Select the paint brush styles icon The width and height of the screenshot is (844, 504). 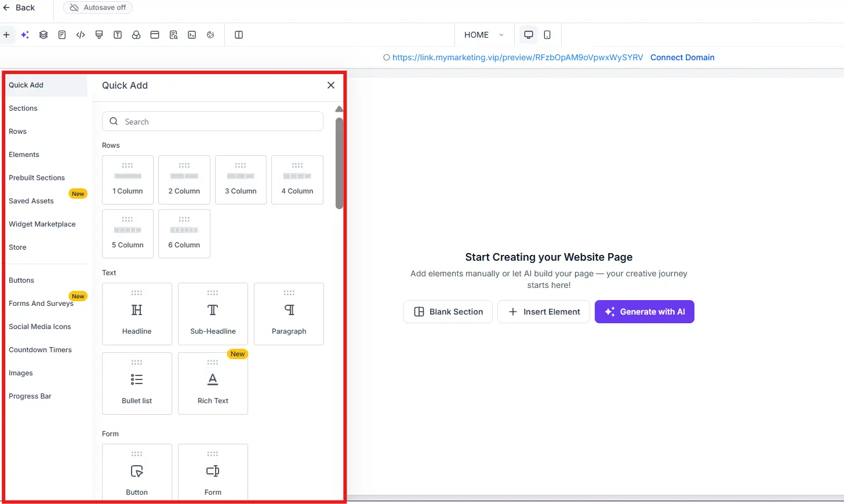pyautogui.click(x=99, y=35)
